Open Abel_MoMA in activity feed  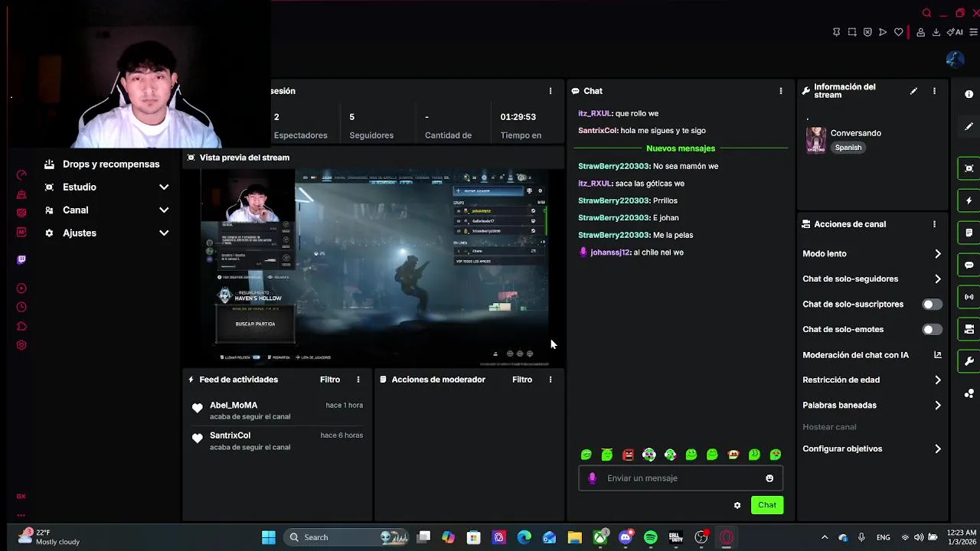(234, 406)
